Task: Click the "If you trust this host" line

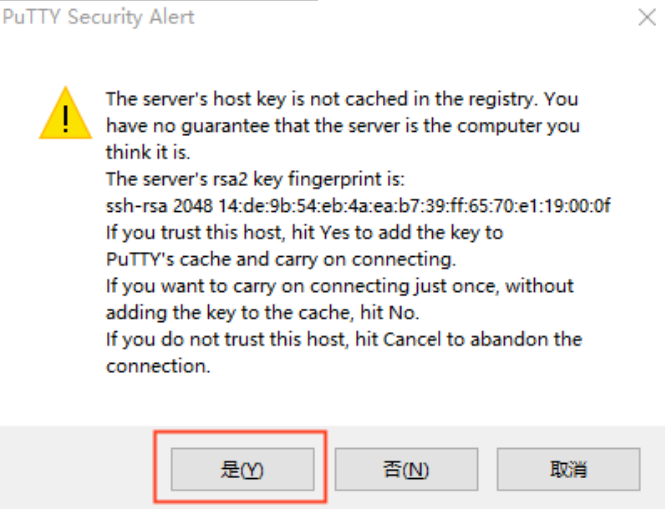Action: coord(304,233)
